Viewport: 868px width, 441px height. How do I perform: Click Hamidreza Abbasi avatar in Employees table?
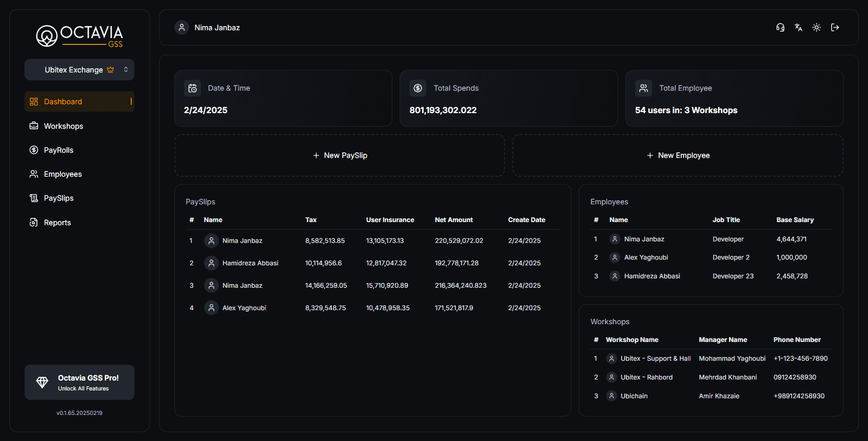(x=615, y=276)
